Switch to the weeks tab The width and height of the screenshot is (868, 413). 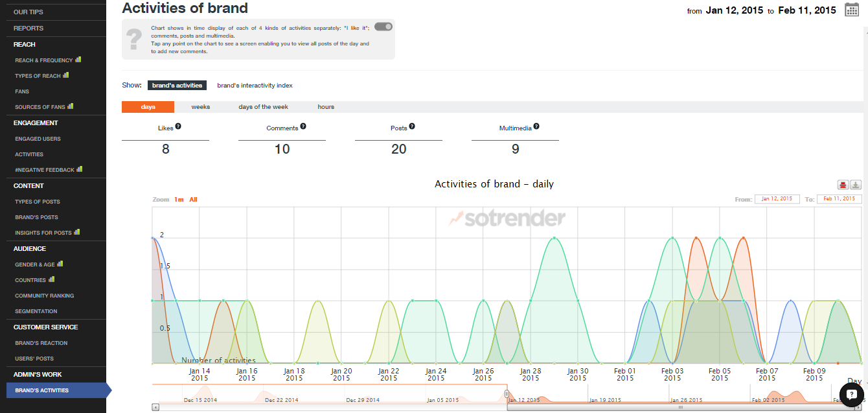200,107
